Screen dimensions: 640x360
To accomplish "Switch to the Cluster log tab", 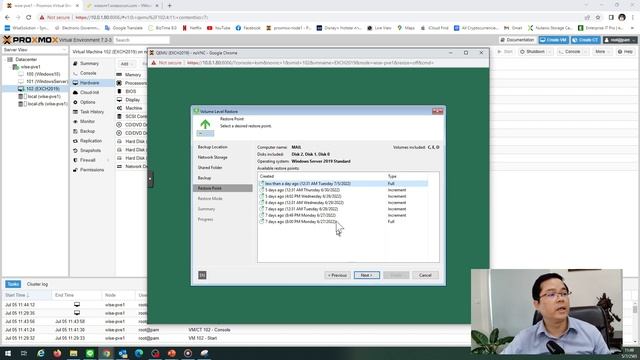I will [x=37, y=284].
